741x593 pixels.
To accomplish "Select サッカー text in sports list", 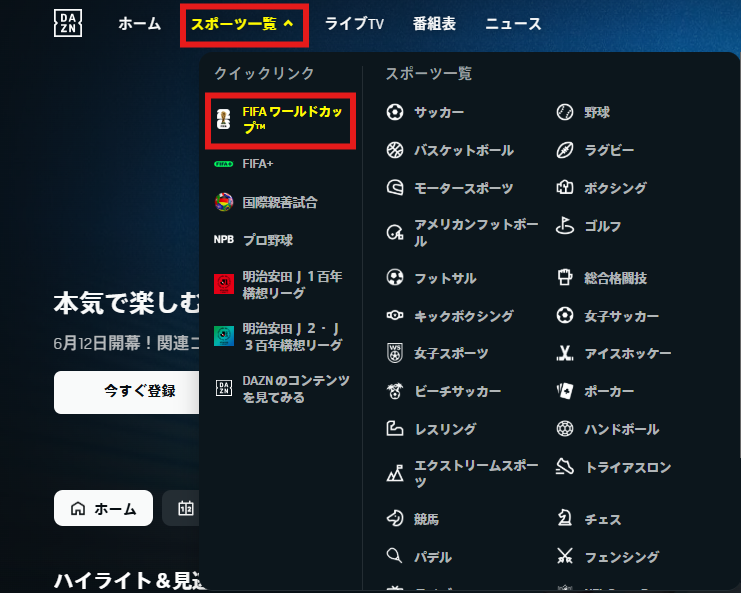I will tap(439, 112).
